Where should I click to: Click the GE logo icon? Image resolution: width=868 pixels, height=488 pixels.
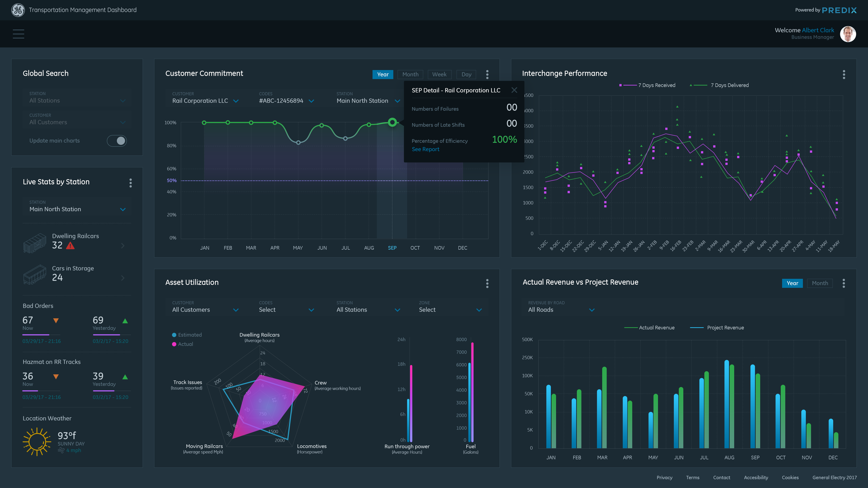click(x=18, y=10)
